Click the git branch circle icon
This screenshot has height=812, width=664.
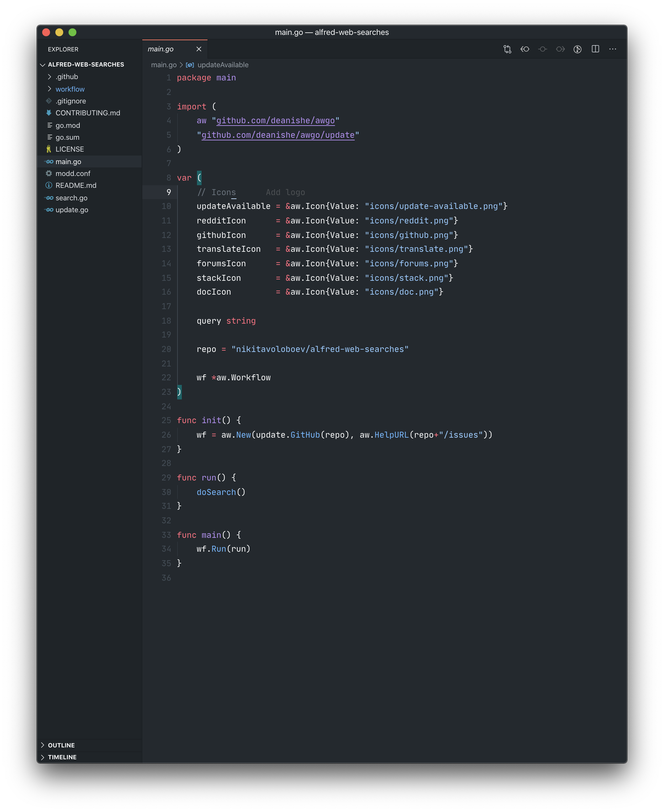(x=578, y=49)
